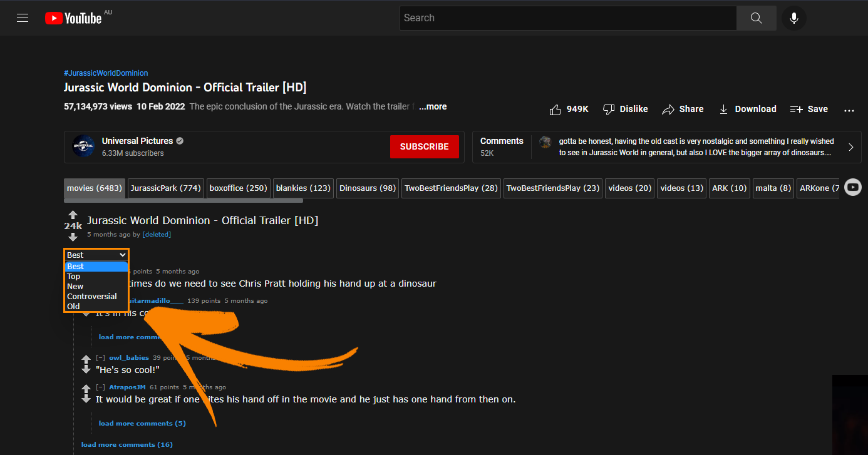Image resolution: width=868 pixels, height=455 pixels.
Task: Open the AtraposJM user profile
Action: coord(127,387)
